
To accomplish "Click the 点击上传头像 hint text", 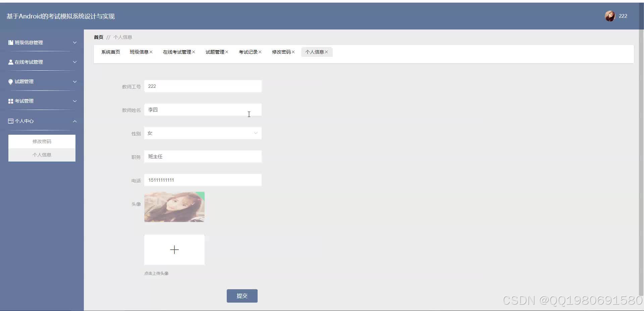I will click(156, 273).
